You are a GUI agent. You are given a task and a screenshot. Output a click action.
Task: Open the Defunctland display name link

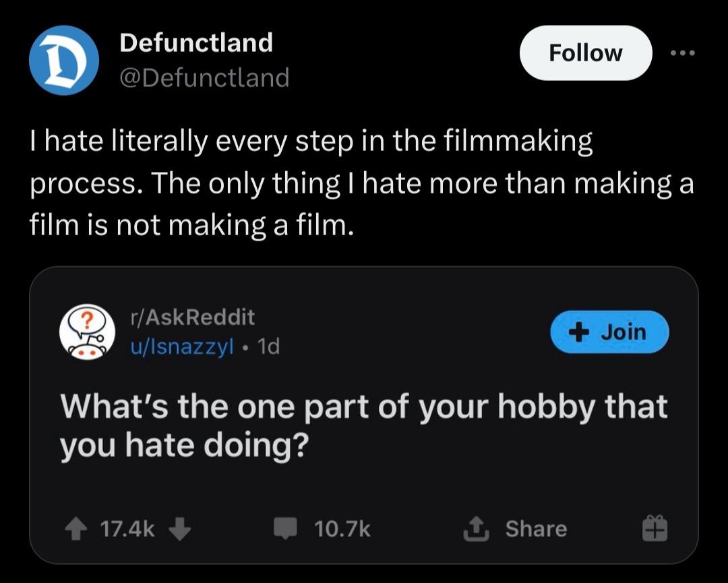tap(196, 42)
